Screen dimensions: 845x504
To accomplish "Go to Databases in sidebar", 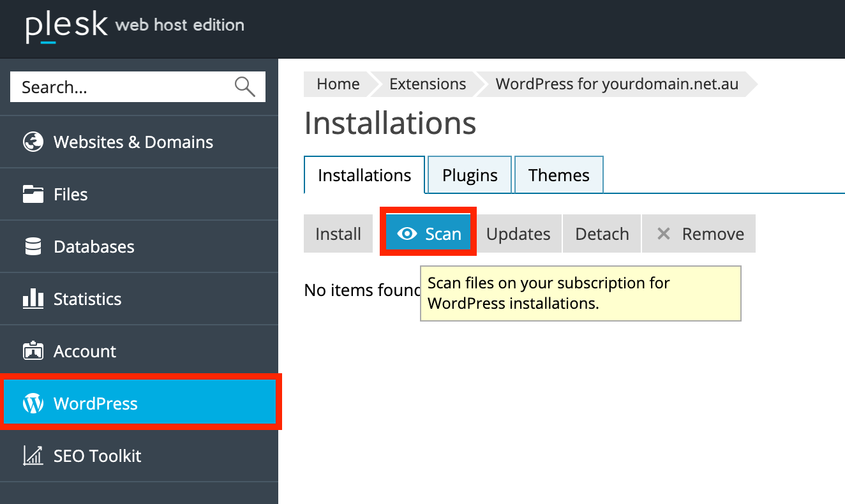I will pyautogui.click(x=139, y=246).
